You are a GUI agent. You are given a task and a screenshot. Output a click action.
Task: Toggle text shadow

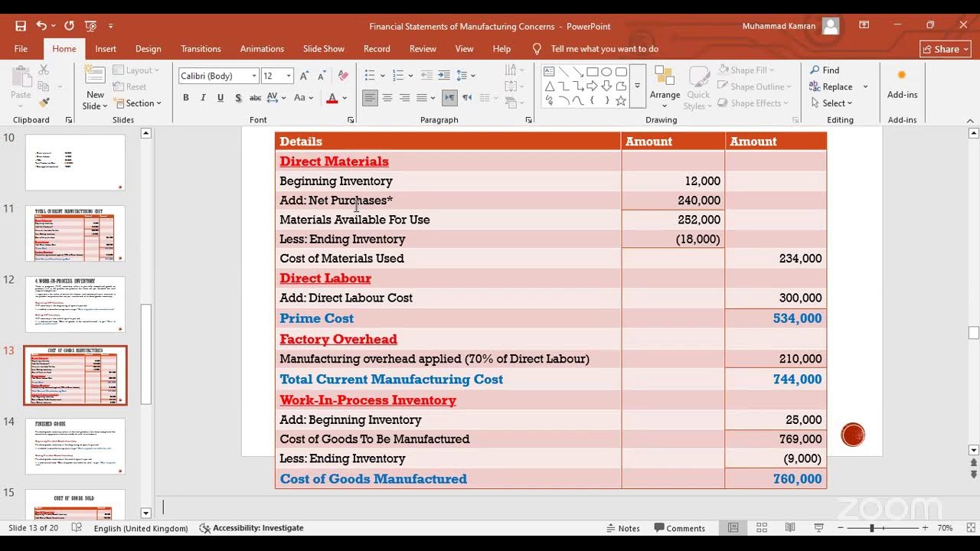click(238, 98)
